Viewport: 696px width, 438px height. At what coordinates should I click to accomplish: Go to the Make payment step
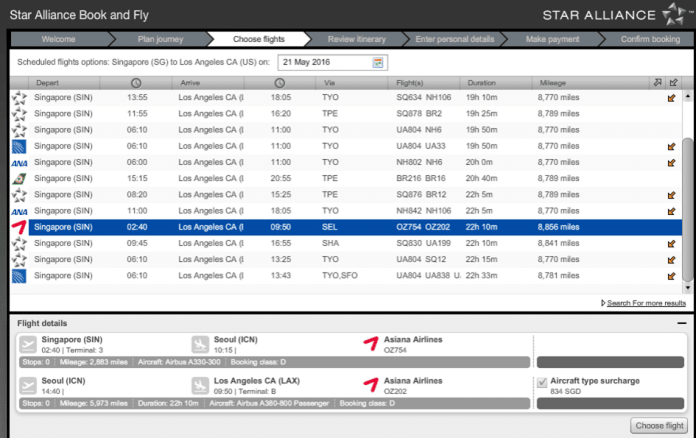point(552,39)
